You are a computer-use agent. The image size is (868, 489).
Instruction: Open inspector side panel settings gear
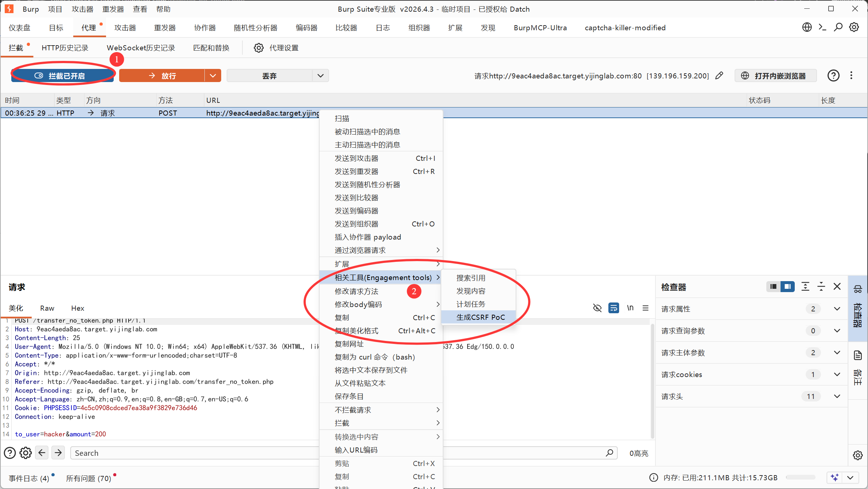(x=858, y=455)
